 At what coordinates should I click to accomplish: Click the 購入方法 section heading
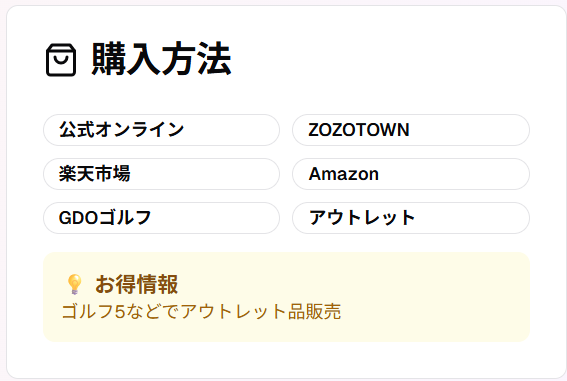pyautogui.click(x=161, y=59)
